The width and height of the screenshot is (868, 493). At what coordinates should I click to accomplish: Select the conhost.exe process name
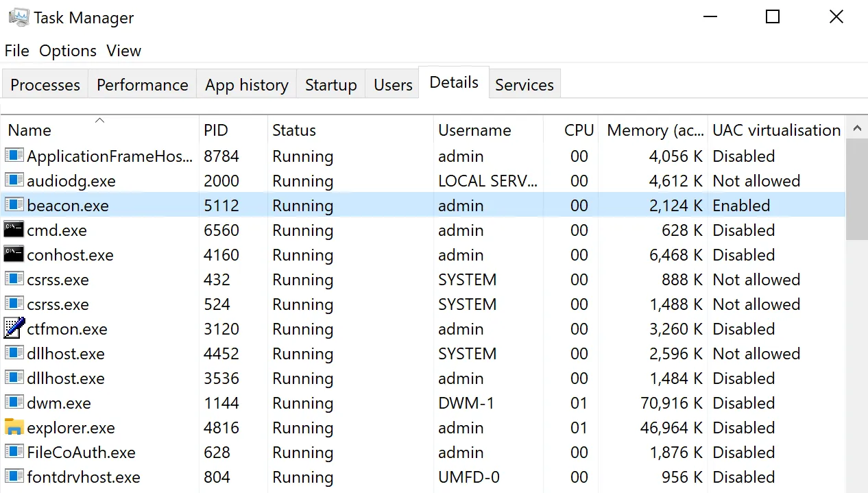tap(70, 254)
